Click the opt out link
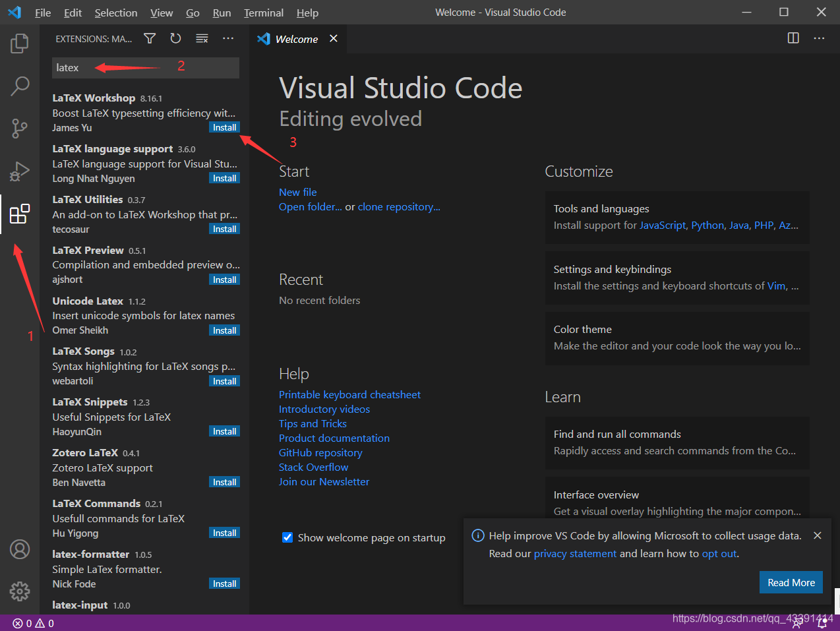The height and width of the screenshot is (631, 840). pyautogui.click(x=719, y=553)
